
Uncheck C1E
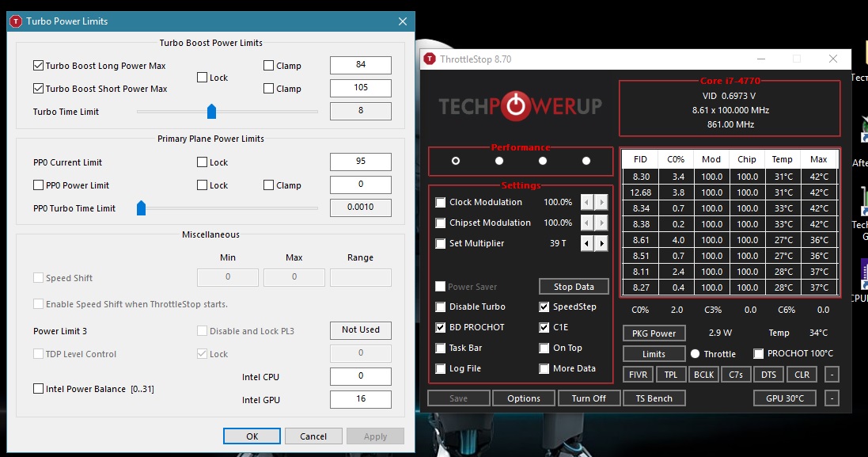[x=544, y=327]
